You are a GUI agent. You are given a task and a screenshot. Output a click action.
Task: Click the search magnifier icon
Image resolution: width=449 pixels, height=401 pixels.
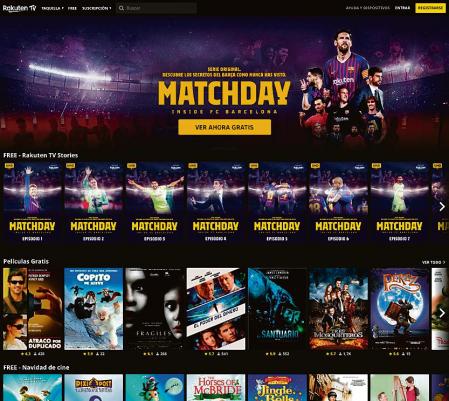coord(121,8)
